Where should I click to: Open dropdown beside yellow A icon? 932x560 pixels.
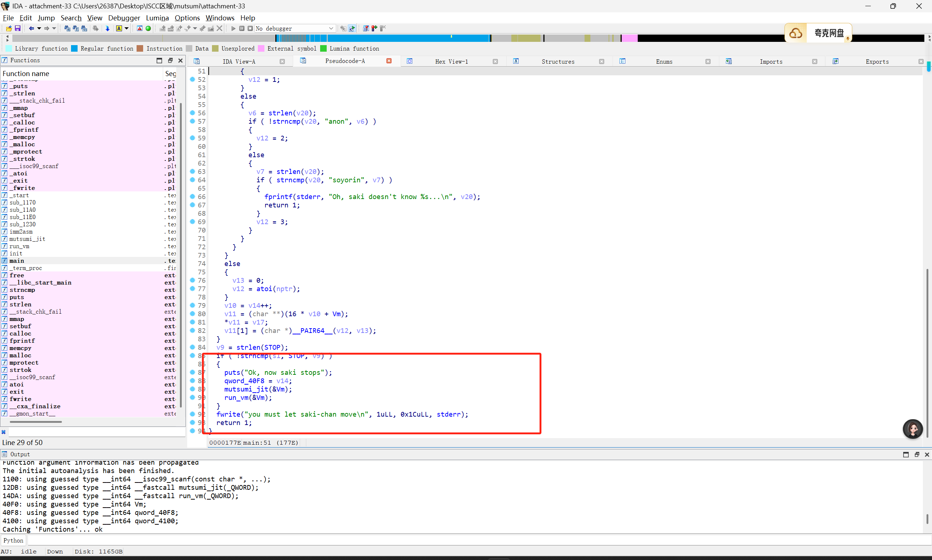pos(126,28)
